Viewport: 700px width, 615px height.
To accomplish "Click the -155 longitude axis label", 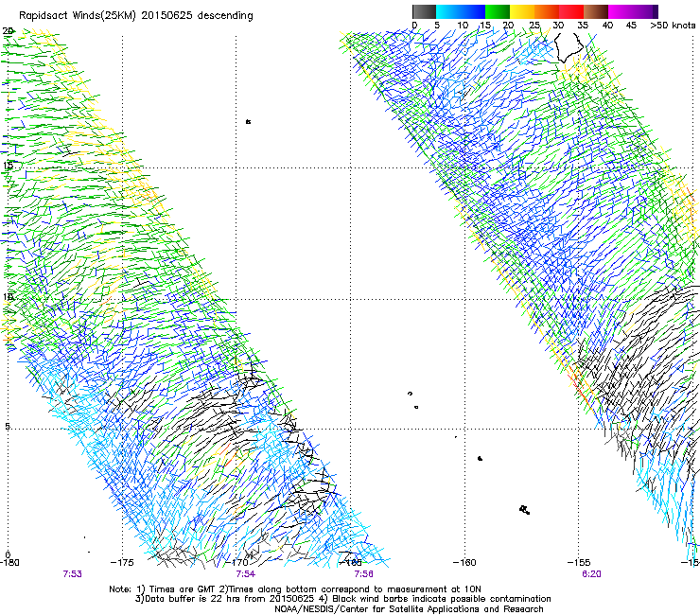I will pyautogui.click(x=579, y=562).
